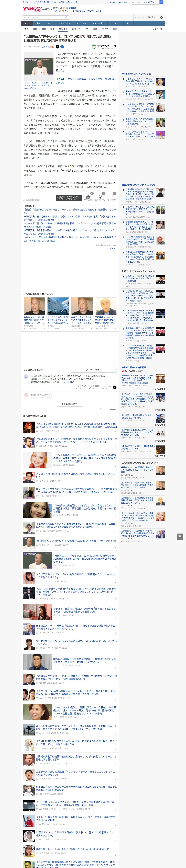Viewport: 186px width, 868px height.
Task: Open the settings gear icon in header
Action: (x=161, y=17)
